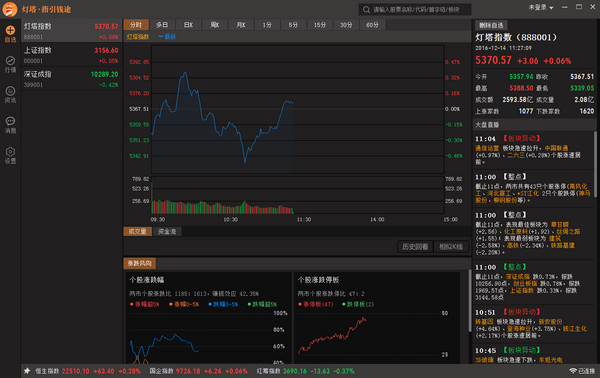Screen dimensions: 600x378
Task: Select the 资金流 capital flow tab
Action: coord(167,231)
